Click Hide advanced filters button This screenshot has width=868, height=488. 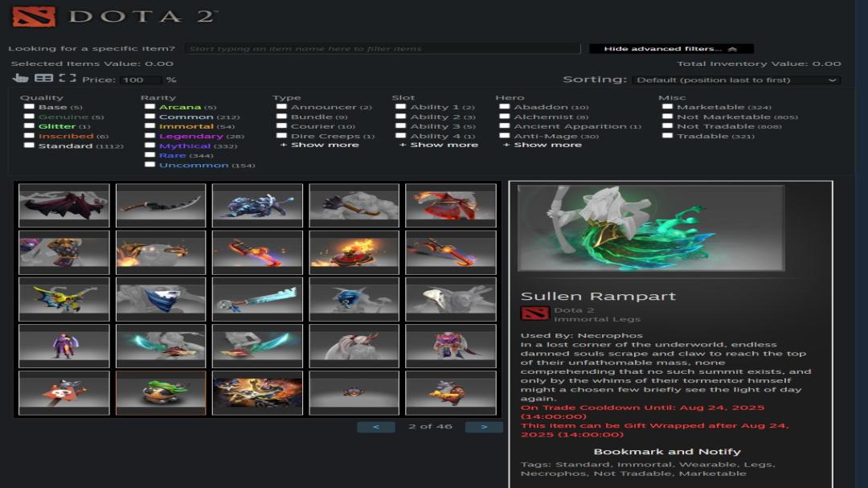click(x=671, y=49)
